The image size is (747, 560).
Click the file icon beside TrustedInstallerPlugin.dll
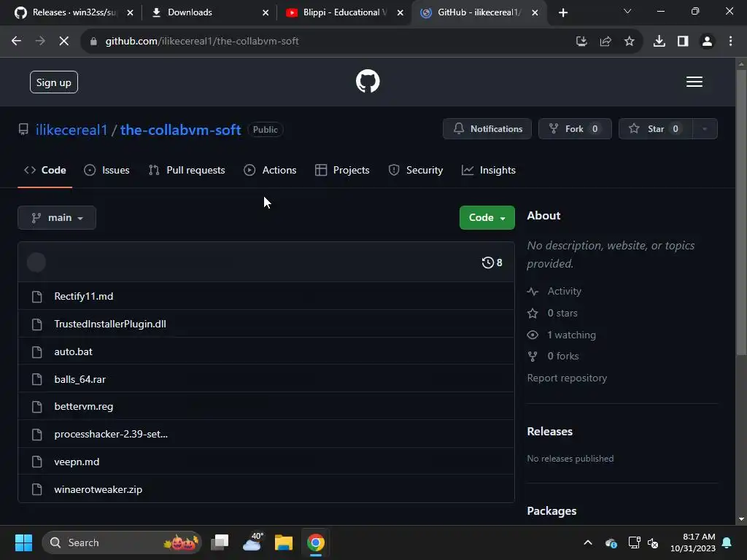click(36, 324)
